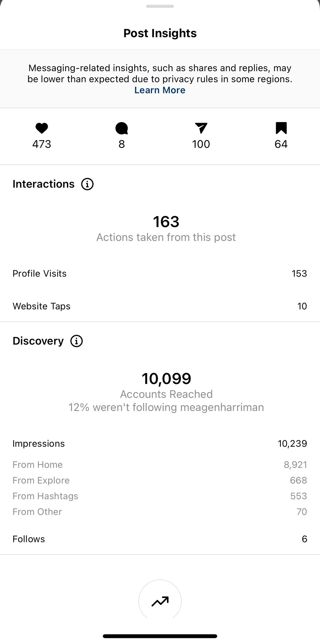Tap the From Hashtags impressions row
320x644 pixels.
pyautogui.click(x=160, y=496)
